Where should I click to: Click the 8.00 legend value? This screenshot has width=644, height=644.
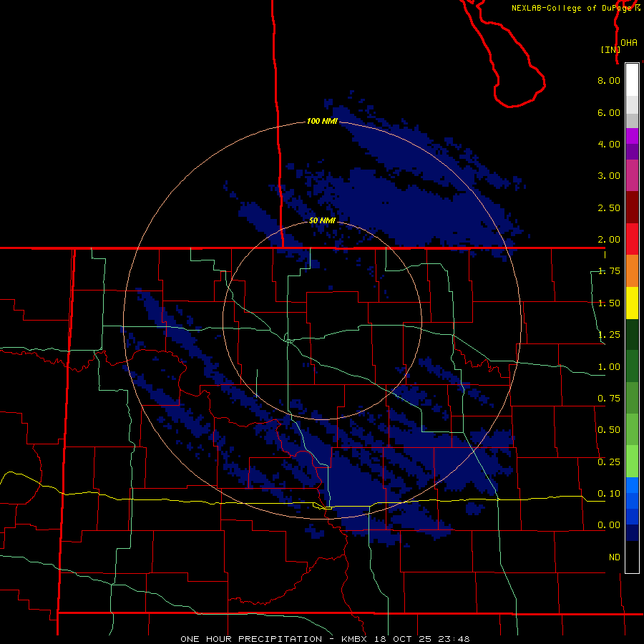(x=609, y=80)
